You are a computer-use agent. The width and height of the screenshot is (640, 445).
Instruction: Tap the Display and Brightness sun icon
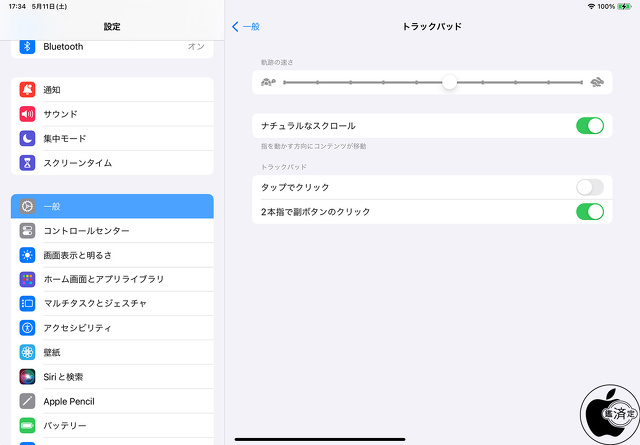(27, 255)
